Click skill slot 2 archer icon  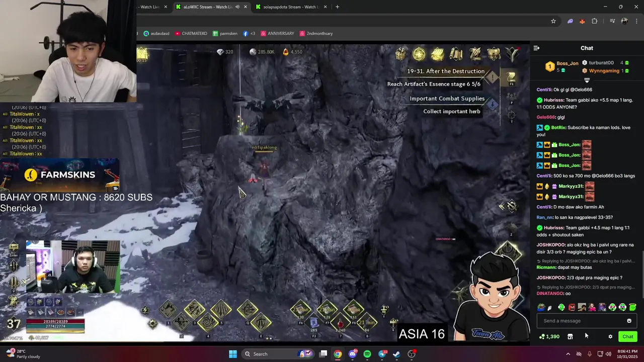(181, 322)
